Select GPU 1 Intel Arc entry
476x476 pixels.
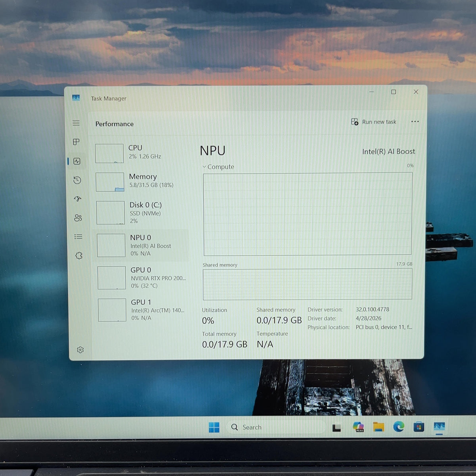coord(142,309)
